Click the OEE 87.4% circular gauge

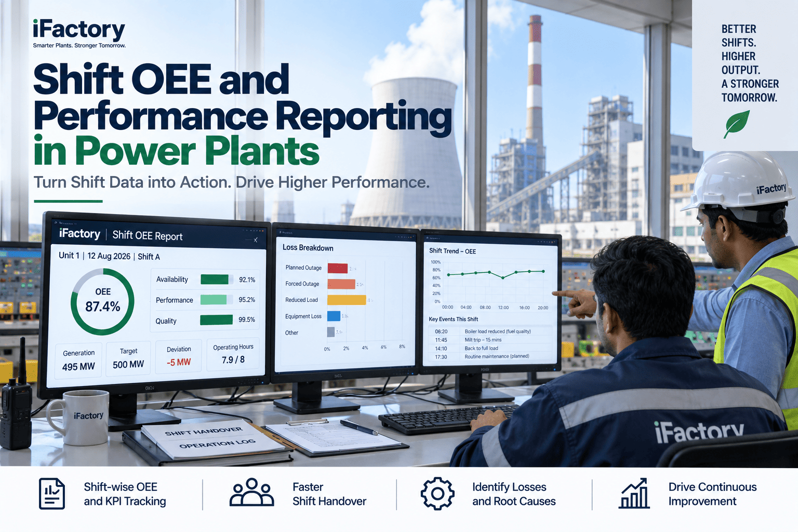pos(102,301)
